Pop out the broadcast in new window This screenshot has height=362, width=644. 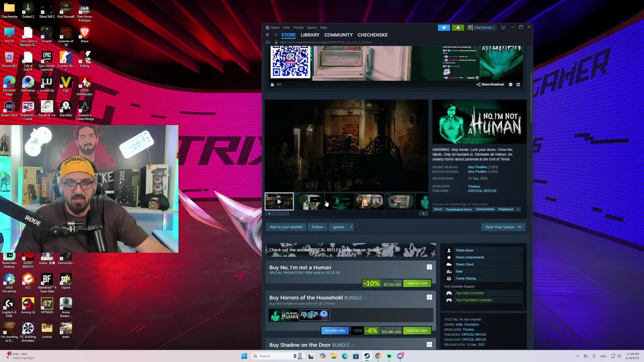point(518,84)
